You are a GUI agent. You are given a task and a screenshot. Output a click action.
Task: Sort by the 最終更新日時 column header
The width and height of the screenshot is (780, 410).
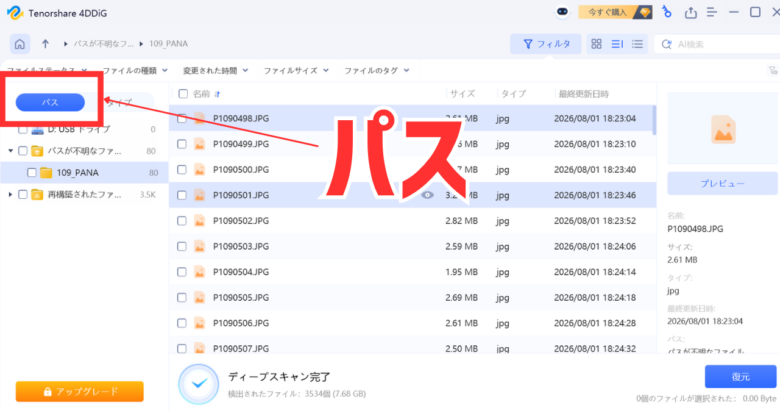[x=584, y=94]
